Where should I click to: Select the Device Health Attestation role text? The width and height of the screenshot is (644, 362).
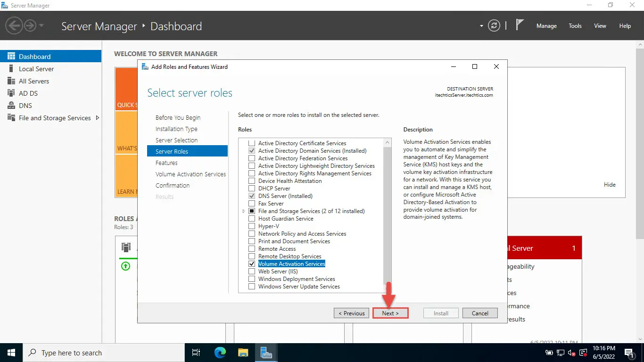coord(290,181)
